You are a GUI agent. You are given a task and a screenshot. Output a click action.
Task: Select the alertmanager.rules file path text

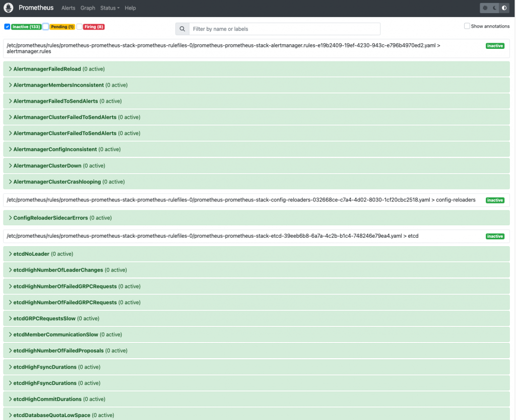223,48
